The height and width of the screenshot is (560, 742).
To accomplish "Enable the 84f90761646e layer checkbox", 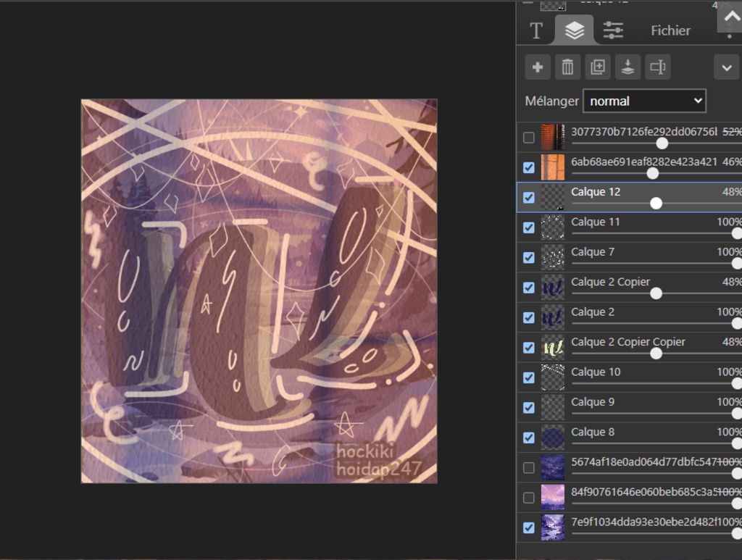I will (529, 498).
